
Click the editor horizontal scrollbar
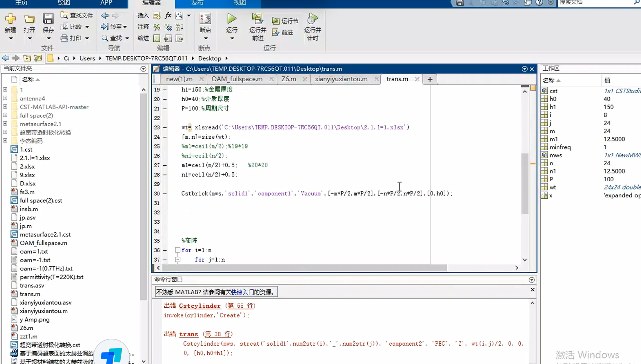point(304,268)
